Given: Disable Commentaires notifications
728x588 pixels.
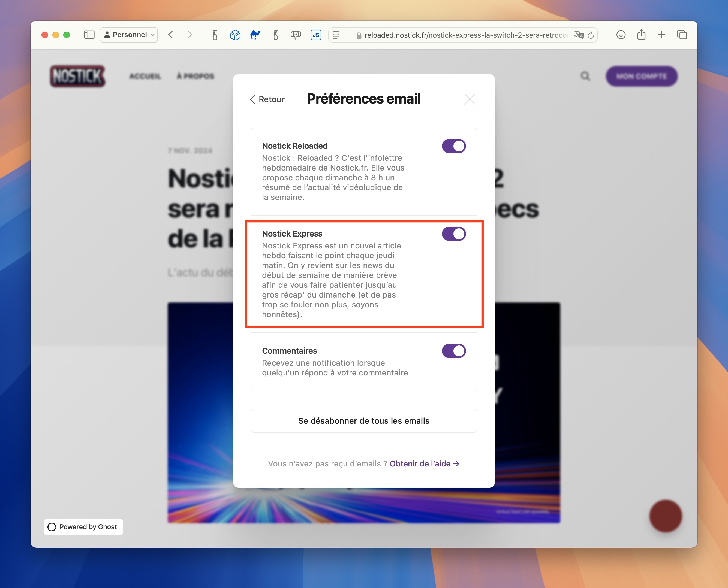Looking at the screenshot, I should pos(453,351).
